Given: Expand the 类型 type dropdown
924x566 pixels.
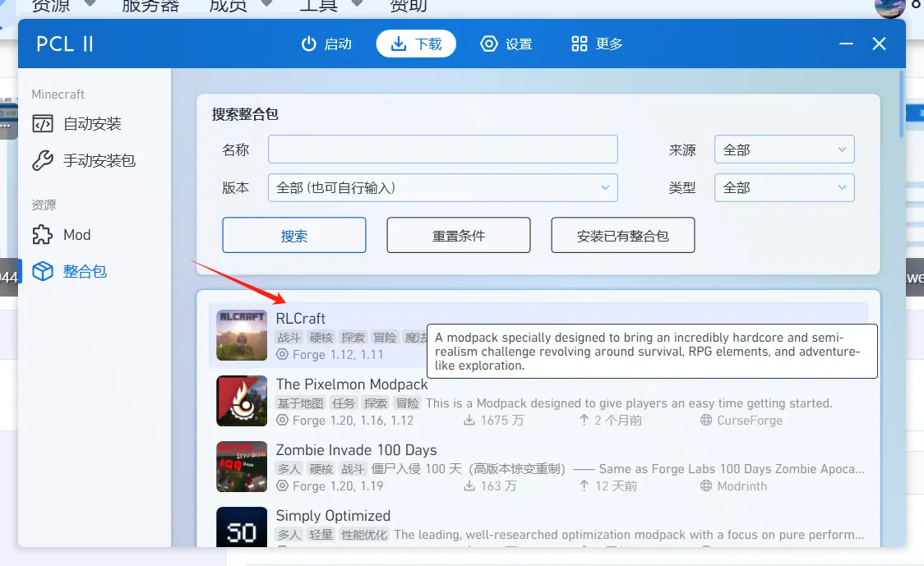Looking at the screenshot, I should coord(784,187).
